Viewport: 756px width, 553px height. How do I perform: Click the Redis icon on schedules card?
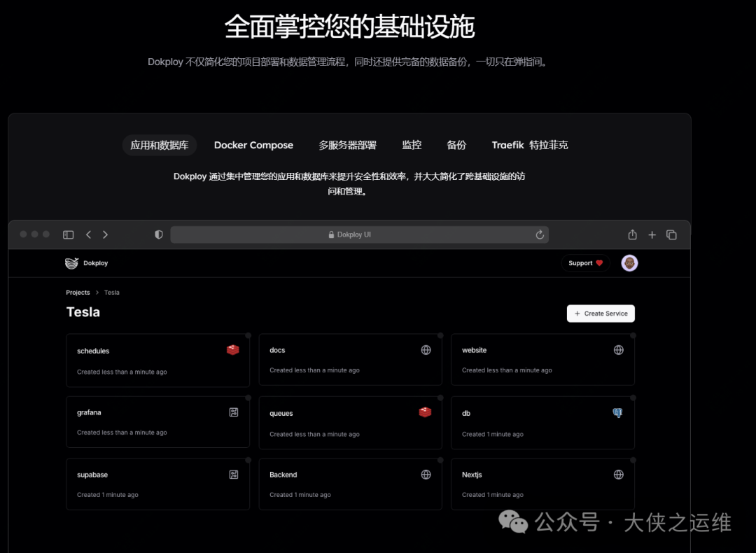coord(233,349)
